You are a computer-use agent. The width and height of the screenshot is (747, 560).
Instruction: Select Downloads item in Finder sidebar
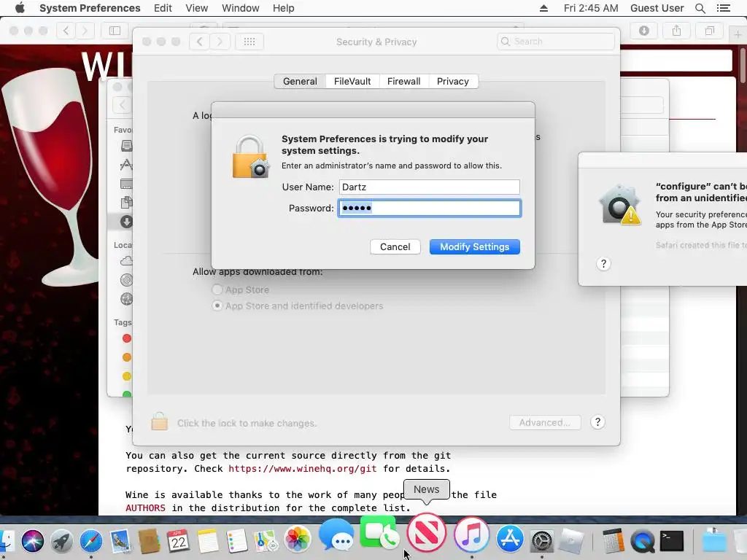click(125, 222)
